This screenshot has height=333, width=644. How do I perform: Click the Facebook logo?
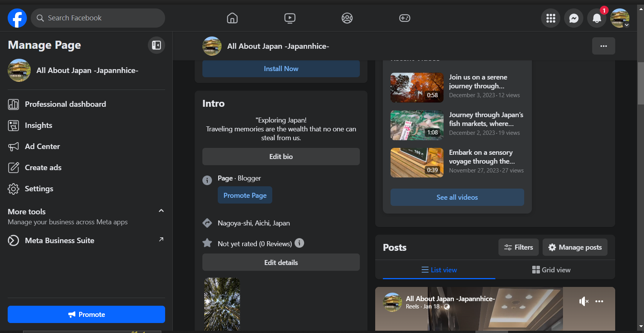click(x=17, y=18)
